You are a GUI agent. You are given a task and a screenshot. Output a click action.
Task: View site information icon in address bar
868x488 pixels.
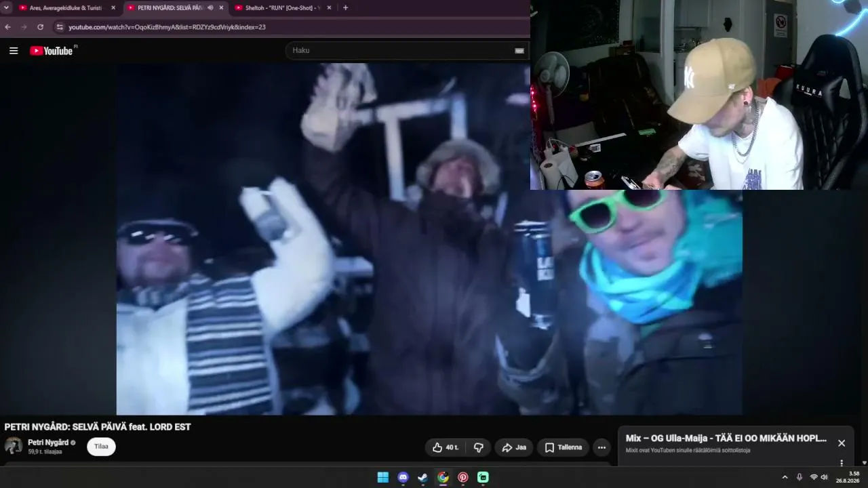[x=60, y=27]
